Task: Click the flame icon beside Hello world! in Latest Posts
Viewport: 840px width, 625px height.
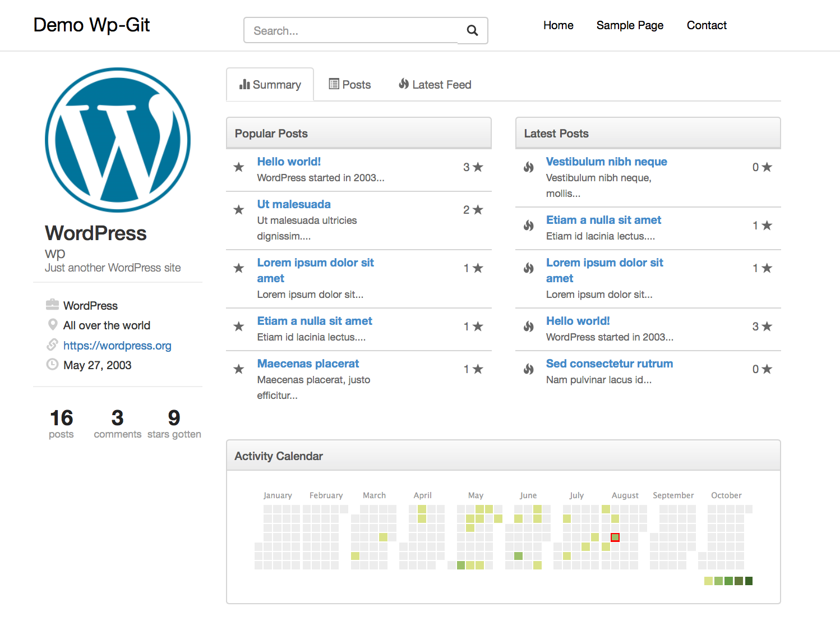Action: 528,326
